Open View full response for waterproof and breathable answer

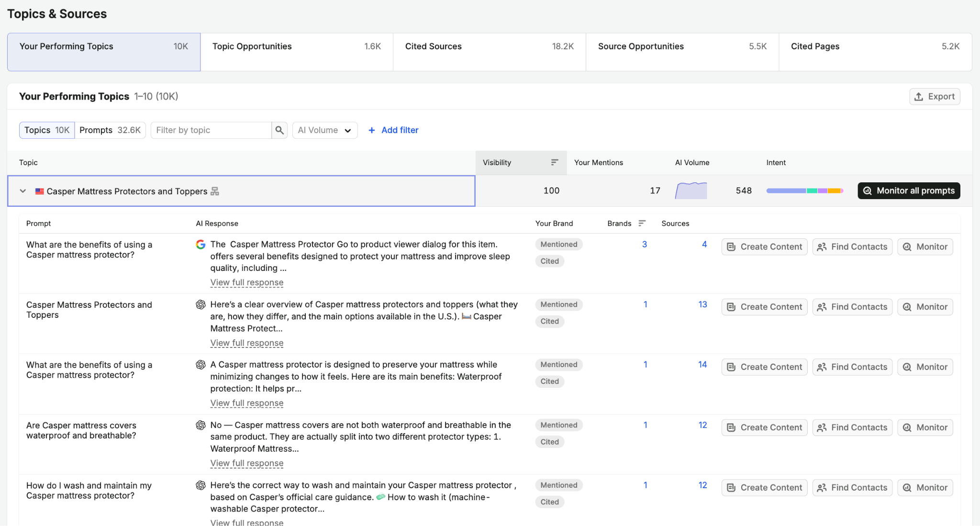[x=247, y=463]
